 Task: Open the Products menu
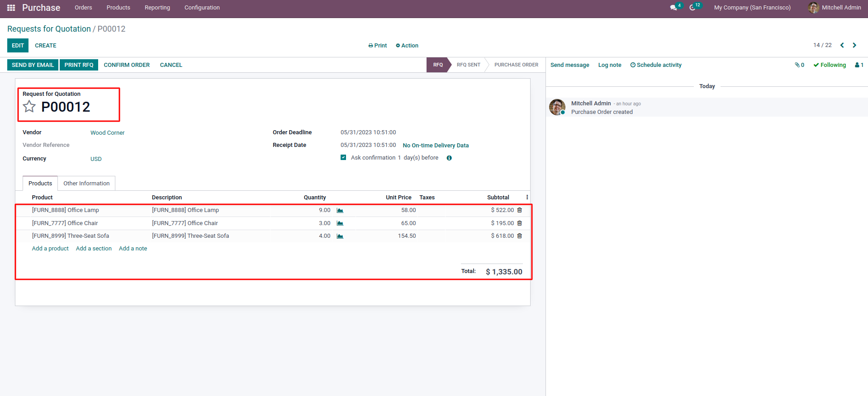pyautogui.click(x=119, y=8)
